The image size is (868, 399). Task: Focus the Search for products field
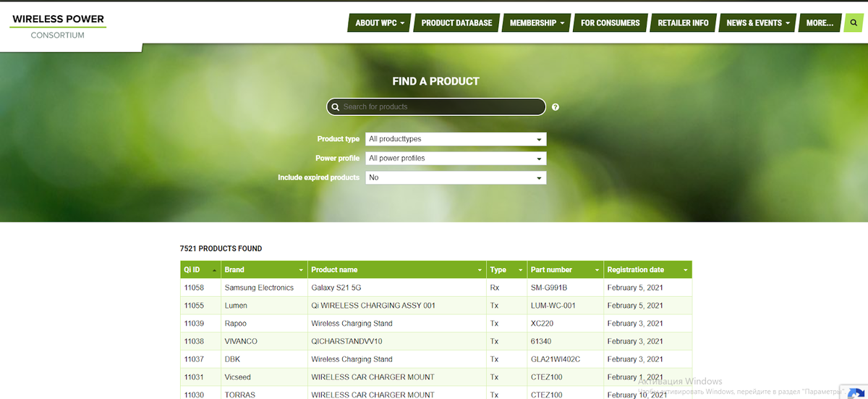tap(436, 107)
